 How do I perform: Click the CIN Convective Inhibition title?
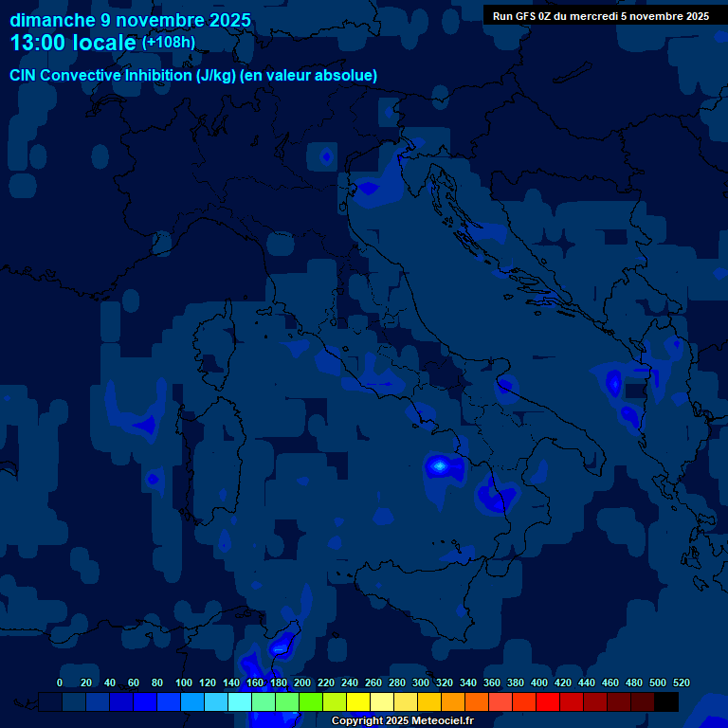pyautogui.click(x=193, y=76)
